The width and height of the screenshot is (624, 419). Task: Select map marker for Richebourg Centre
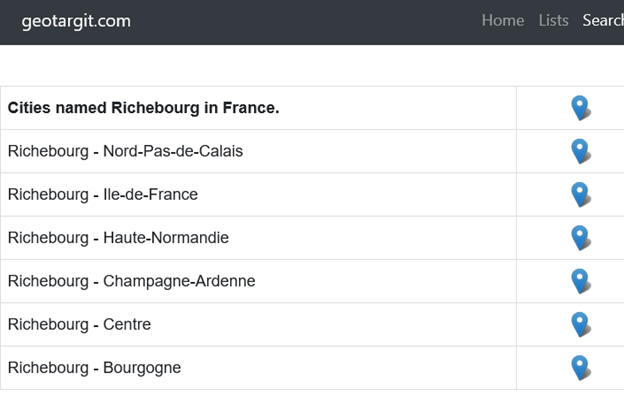[581, 324]
